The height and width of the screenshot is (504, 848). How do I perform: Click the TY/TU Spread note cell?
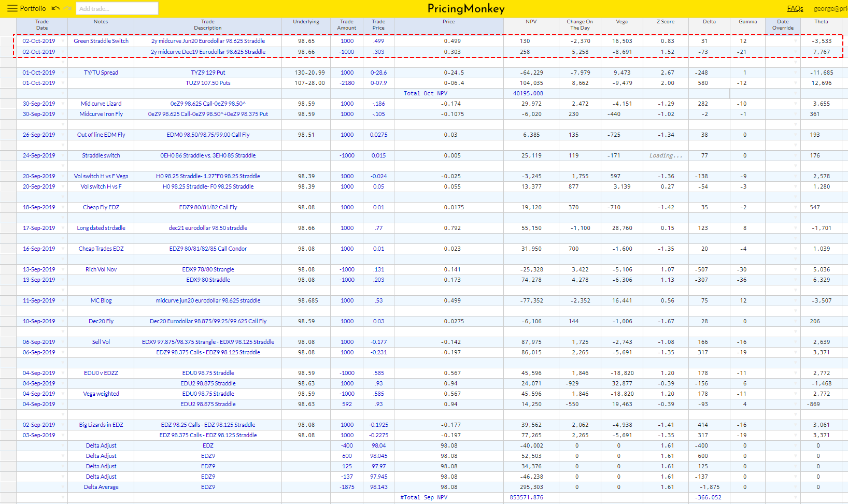click(x=101, y=73)
